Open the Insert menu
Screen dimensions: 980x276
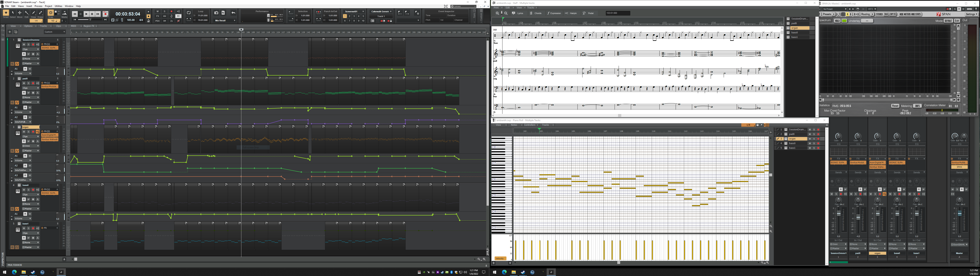pyautogui.click(x=29, y=6)
